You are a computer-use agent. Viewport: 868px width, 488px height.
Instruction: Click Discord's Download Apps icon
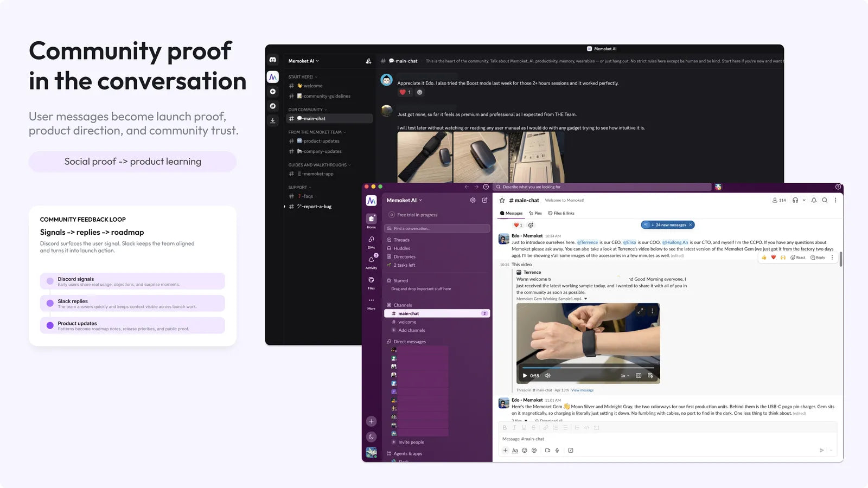coord(273,120)
